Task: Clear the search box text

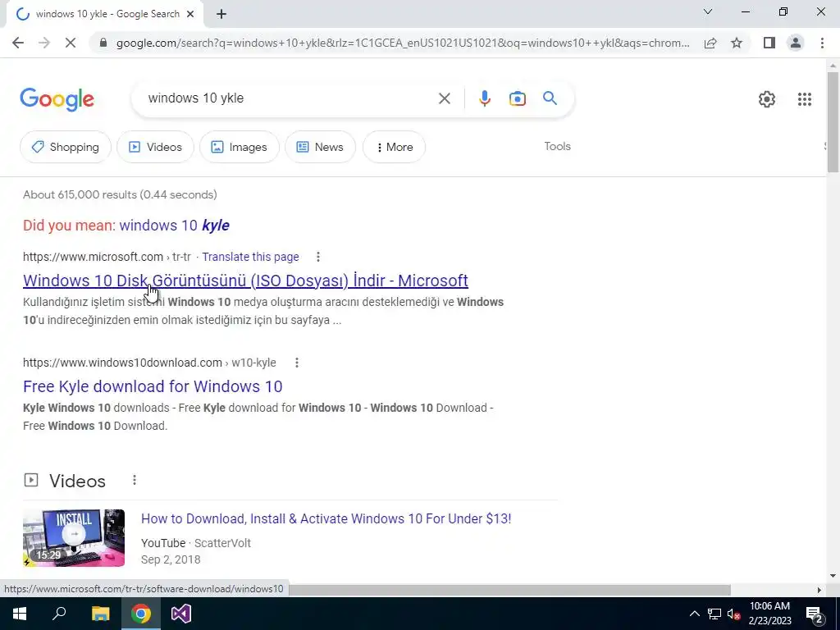Action: coord(444,98)
